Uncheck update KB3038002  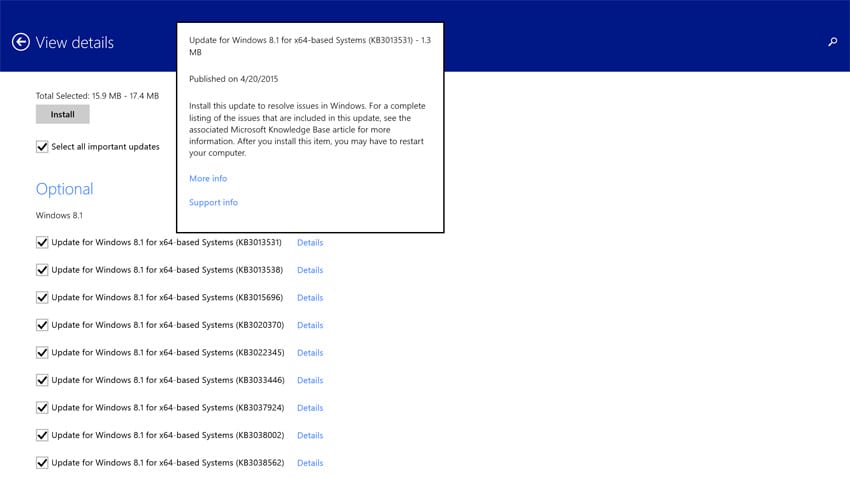tap(42, 435)
